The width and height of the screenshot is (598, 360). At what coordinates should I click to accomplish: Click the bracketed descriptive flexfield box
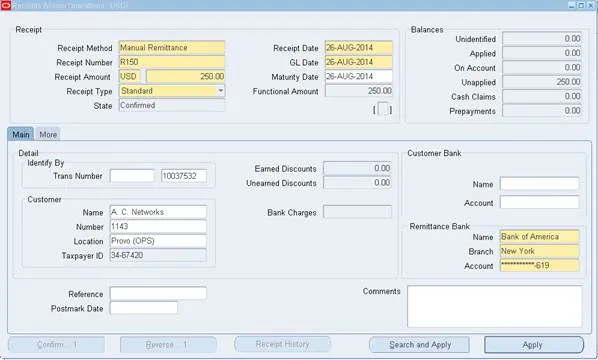383,109
